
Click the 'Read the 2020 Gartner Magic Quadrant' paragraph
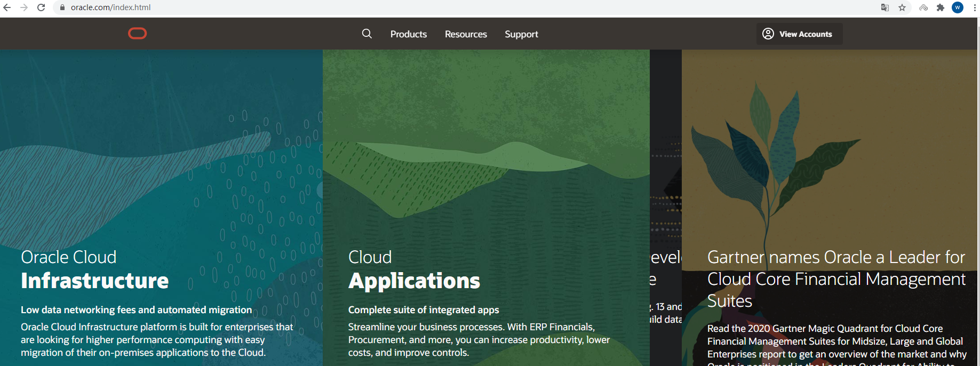[x=836, y=345]
